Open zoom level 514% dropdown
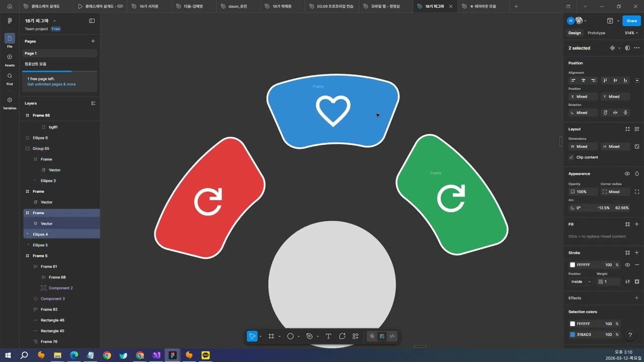This screenshot has height=362, width=644. click(631, 33)
